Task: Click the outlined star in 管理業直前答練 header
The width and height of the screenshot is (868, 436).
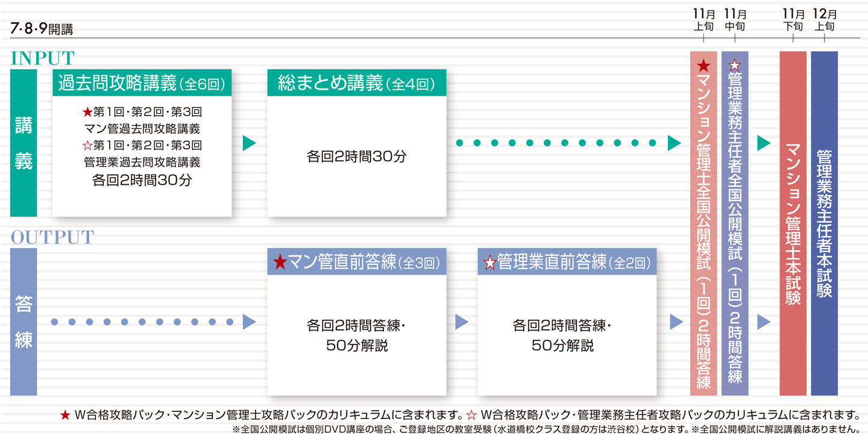Action: click(x=489, y=263)
